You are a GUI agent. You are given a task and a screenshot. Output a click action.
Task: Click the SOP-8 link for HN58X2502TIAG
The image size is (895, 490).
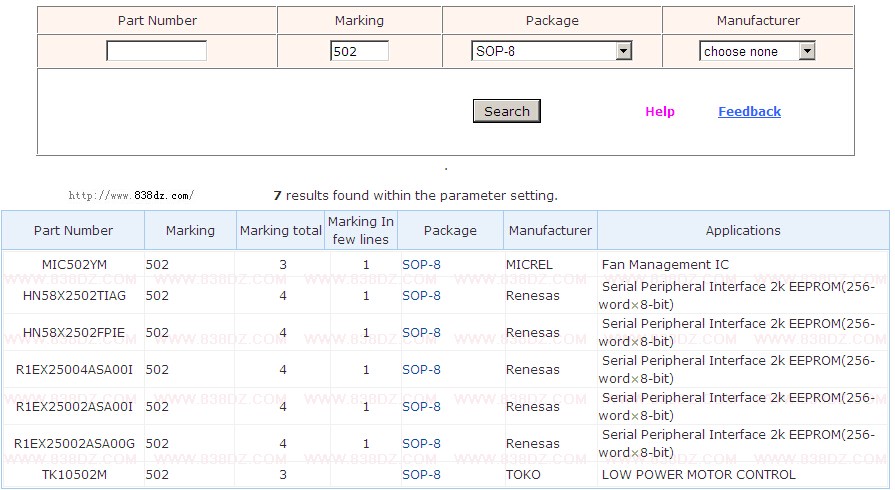coord(421,296)
